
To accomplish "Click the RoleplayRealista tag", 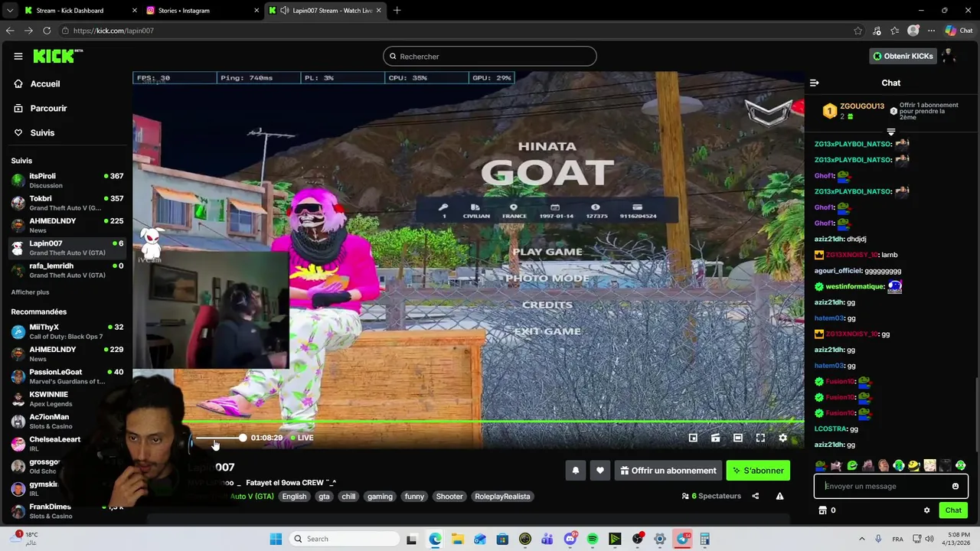I will tap(502, 497).
